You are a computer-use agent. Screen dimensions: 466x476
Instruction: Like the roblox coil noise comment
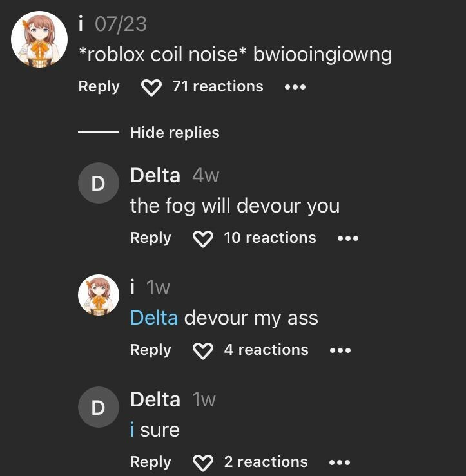click(x=151, y=88)
